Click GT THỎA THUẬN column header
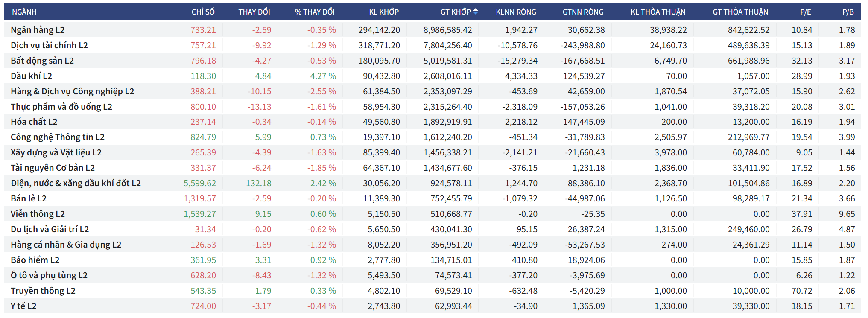 pyautogui.click(x=740, y=12)
